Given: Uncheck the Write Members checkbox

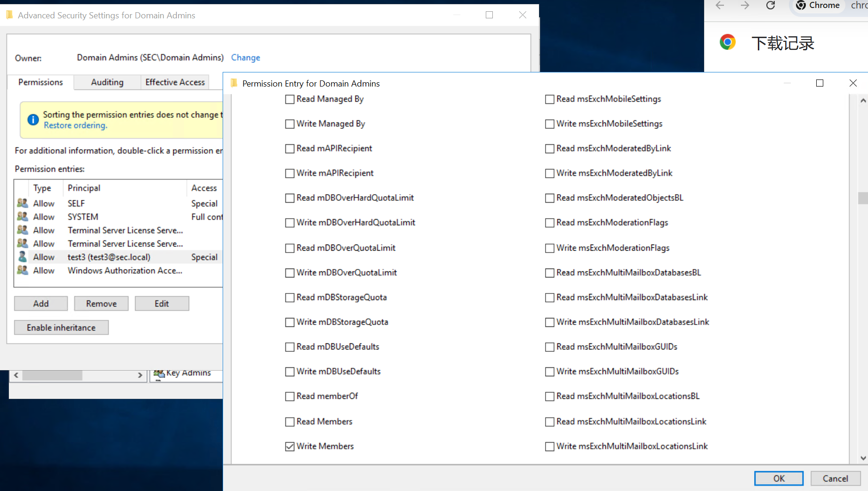Looking at the screenshot, I should point(290,446).
